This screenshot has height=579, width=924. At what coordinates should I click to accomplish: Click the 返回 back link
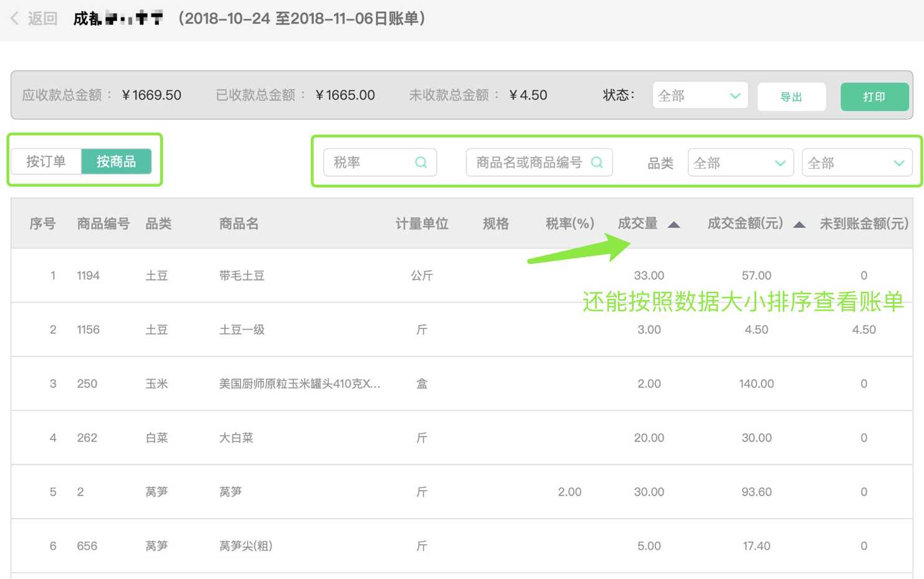coord(42,19)
